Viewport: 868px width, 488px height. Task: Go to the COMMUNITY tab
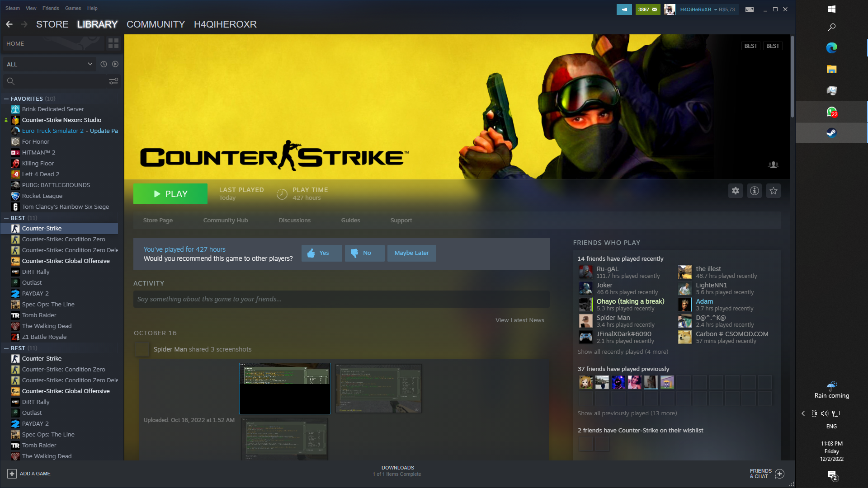[x=156, y=24]
